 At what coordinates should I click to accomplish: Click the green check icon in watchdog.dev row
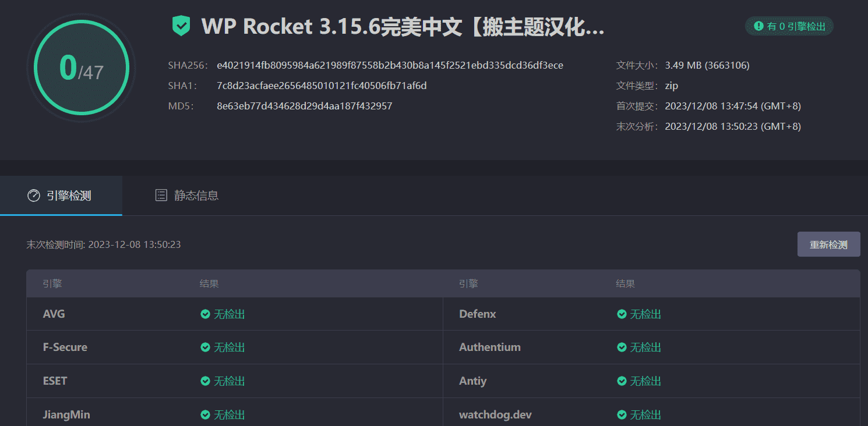point(622,415)
